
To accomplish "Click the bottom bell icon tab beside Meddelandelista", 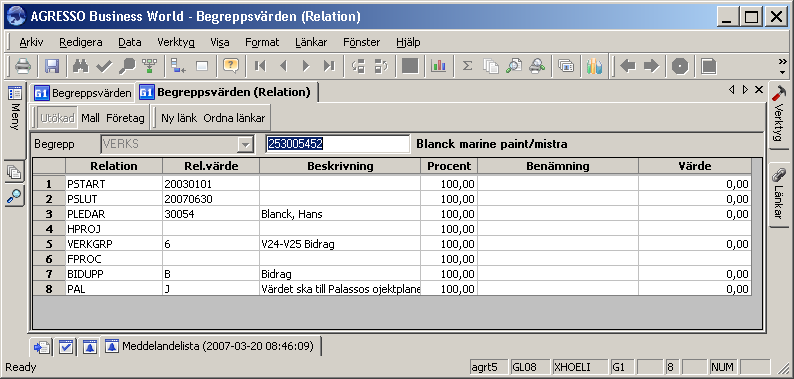I will 90,347.
